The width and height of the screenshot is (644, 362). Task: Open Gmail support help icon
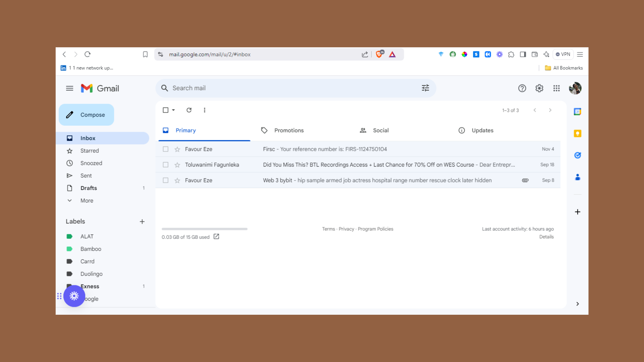tap(522, 88)
